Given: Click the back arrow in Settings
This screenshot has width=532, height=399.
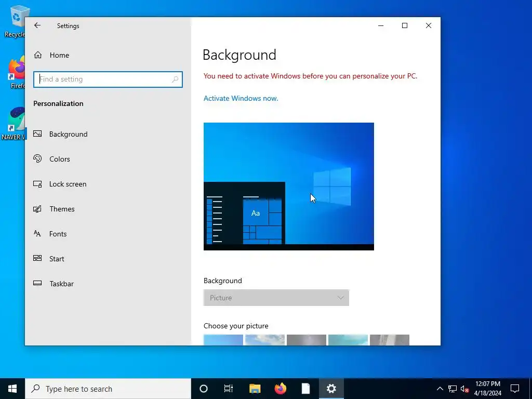Looking at the screenshot, I should 37,25.
